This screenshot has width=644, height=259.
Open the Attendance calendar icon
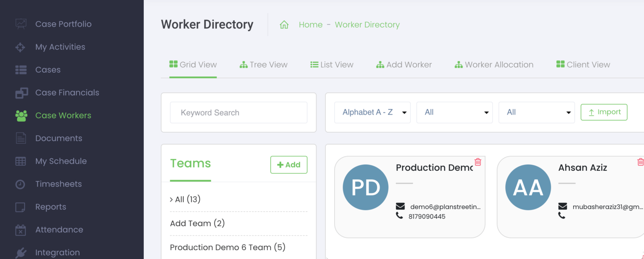pyautogui.click(x=20, y=230)
